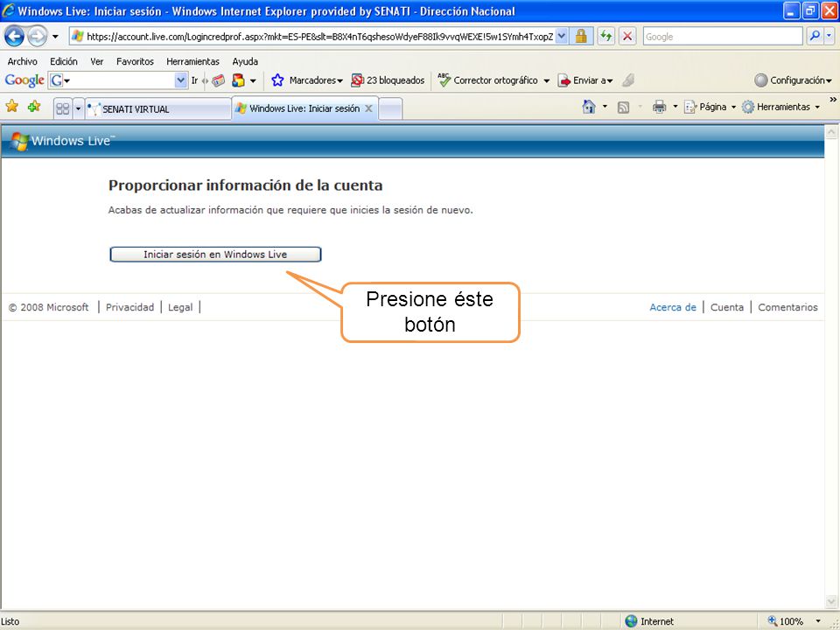
Task: Click Add to Favorites star-plus icon
Action: [x=34, y=106]
